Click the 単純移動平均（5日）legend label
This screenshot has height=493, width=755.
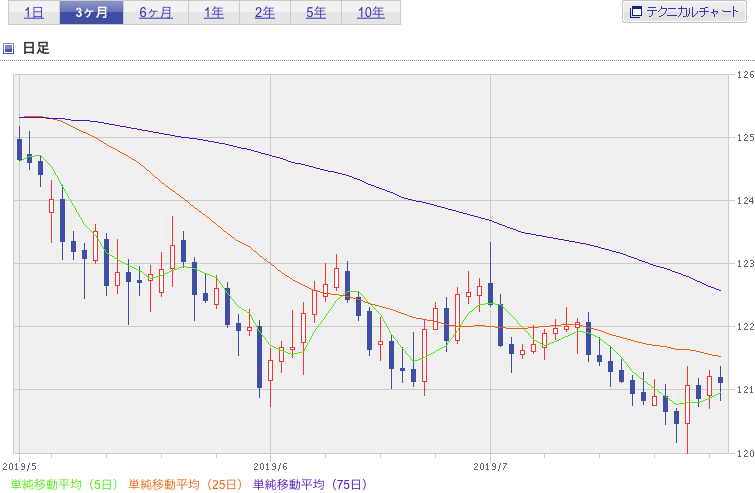point(64,484)
